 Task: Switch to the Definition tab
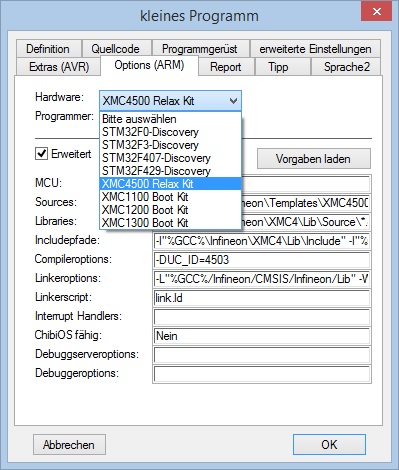pyautogui.click(x=48, y=49)
